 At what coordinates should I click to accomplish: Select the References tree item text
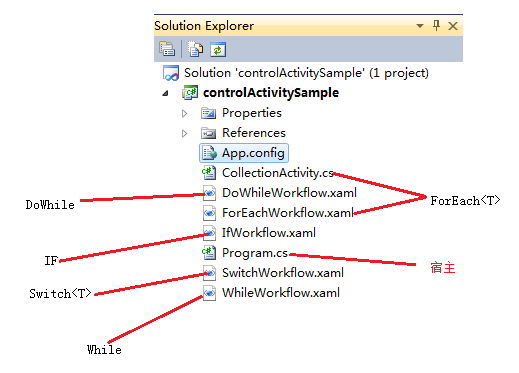pyautogui.click(x=254, y=133)
